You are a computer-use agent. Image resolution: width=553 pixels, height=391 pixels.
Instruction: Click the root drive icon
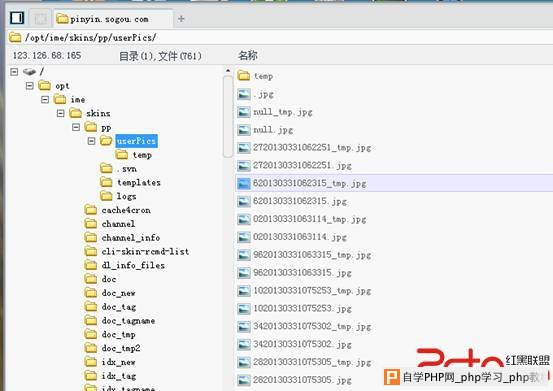tap(29, 72)
